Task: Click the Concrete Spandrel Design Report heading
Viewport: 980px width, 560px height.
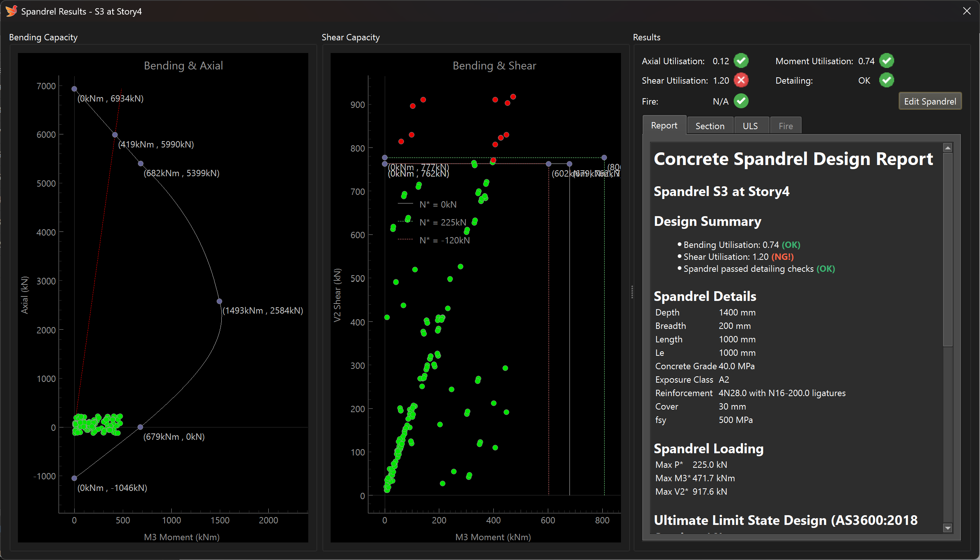Action: [793, 159]
